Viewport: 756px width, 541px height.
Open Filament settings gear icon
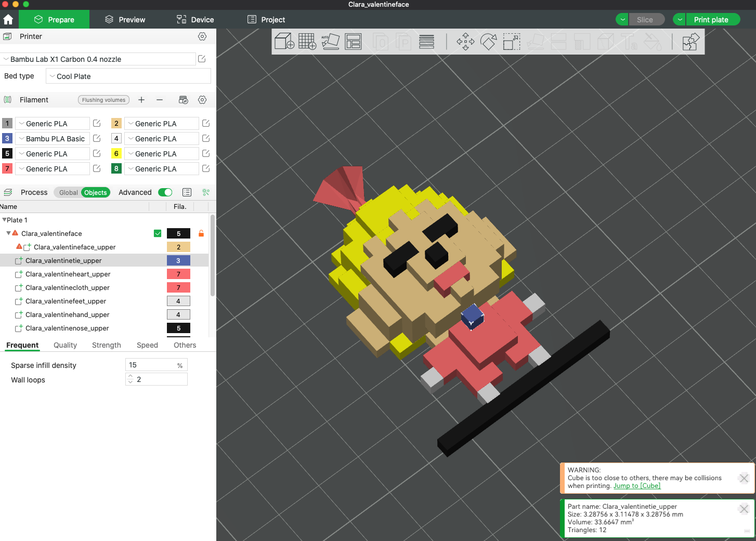pos(202,100)
